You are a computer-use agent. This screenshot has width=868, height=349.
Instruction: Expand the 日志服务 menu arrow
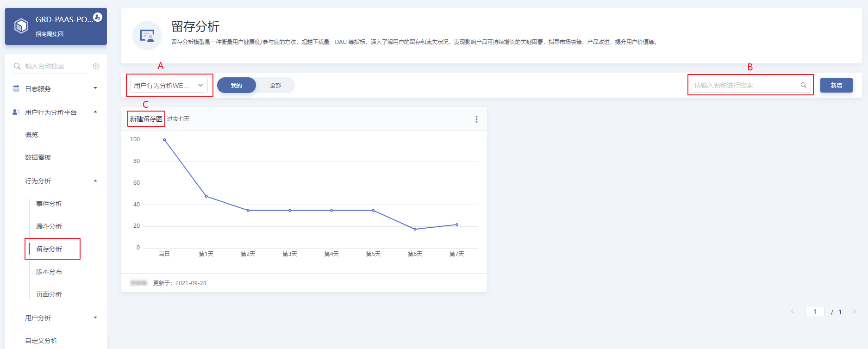(x=95, y=88)
